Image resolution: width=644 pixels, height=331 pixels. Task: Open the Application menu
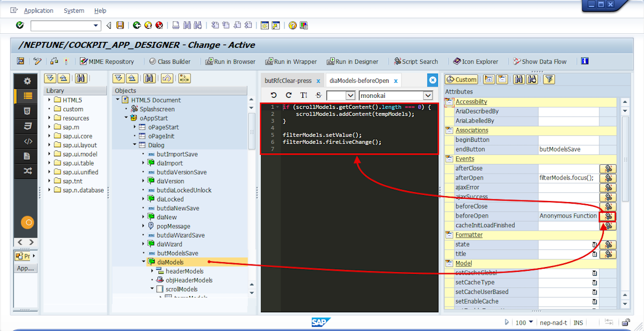39,11
